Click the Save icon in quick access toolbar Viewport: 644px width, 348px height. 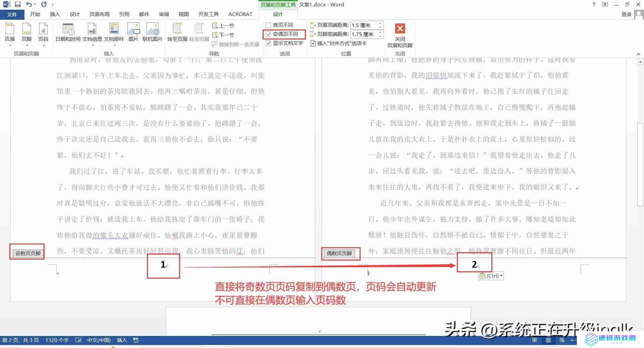click(x=18, y=4)
